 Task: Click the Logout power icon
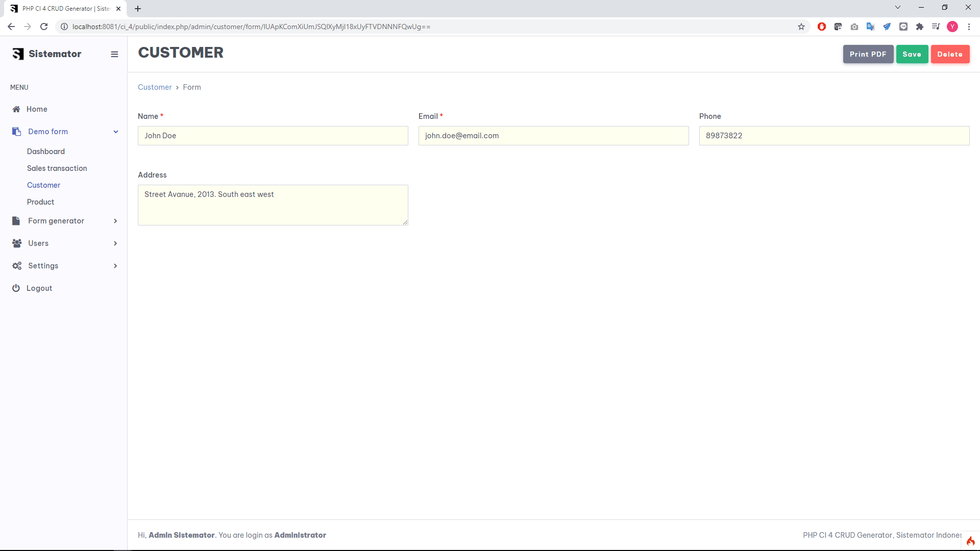pyautogui.click(x=16, y=288)
